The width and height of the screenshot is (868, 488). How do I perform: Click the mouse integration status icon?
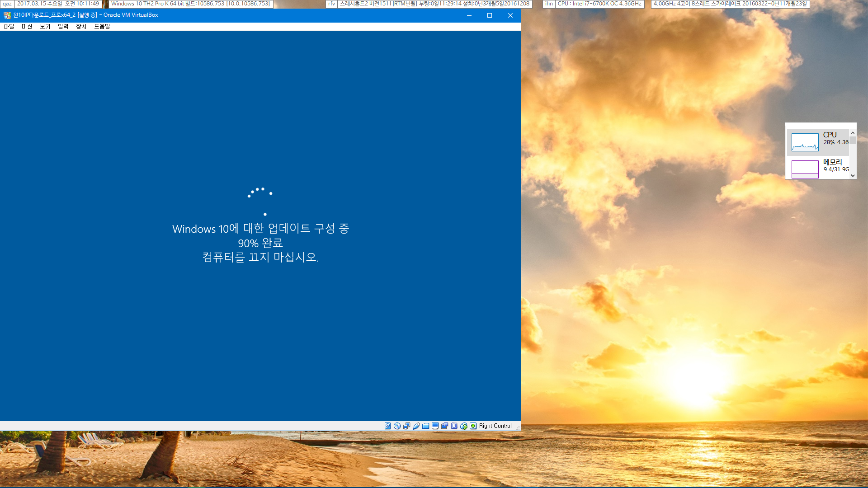point(463,426)
